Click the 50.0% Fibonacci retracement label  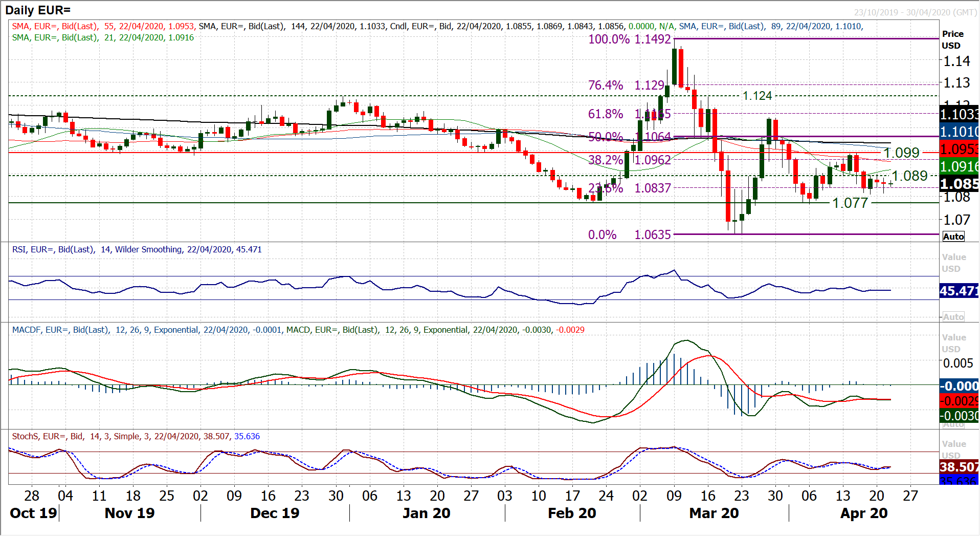pyautogui.click(x=606, y=137)
